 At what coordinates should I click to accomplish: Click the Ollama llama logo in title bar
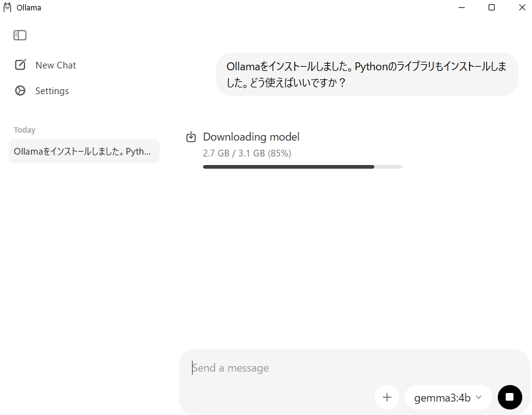click(7, 8)
